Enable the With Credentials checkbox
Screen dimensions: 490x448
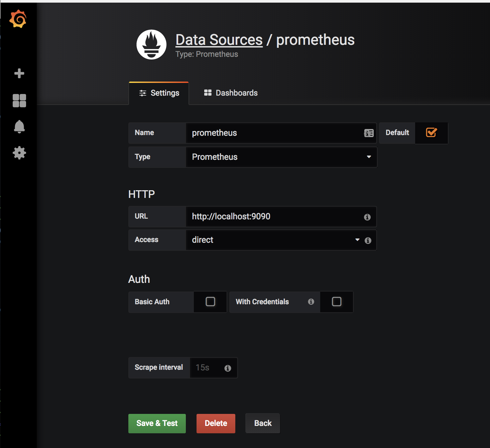pos(336,302)
